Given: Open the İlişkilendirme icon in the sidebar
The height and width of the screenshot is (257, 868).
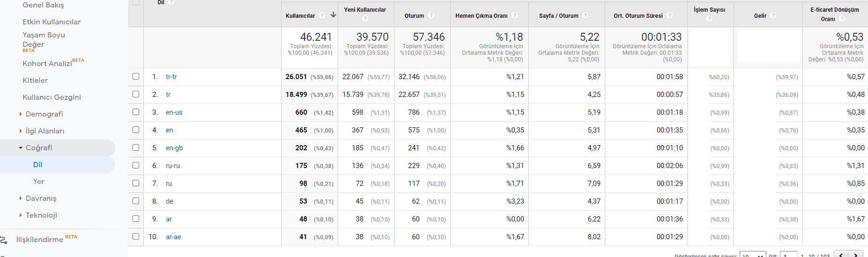Looking at the screenshot, I should pos(4,240).
